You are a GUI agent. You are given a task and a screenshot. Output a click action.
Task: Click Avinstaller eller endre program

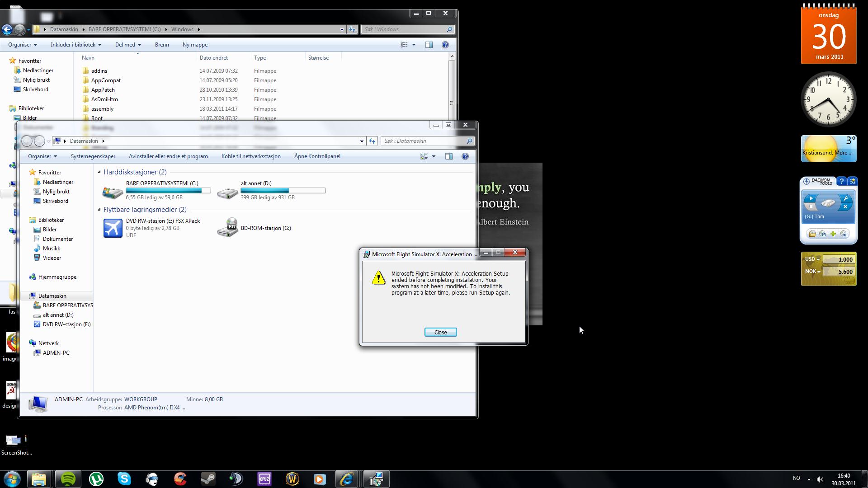click(168, 156)
